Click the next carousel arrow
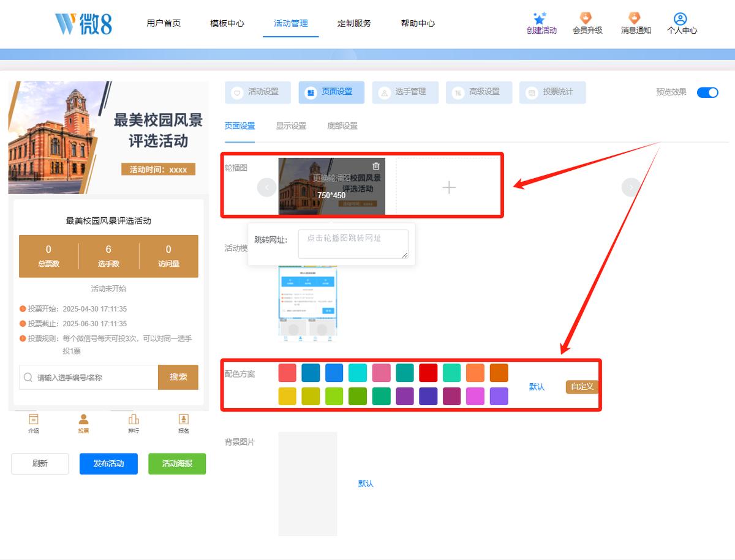Screen dimensions: 735x560 point(631,187)
